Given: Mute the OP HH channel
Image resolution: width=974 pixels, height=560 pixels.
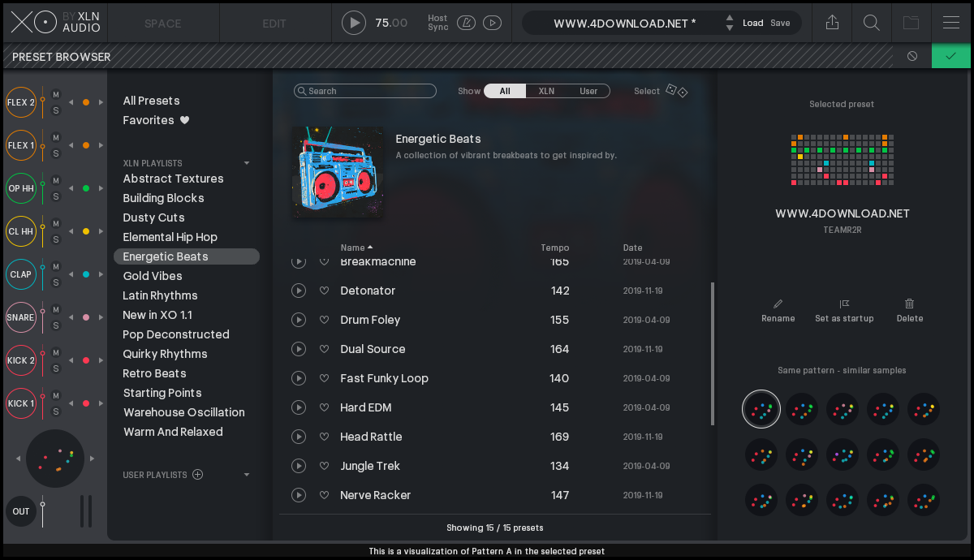Looking at the screenshot, I should click(x=56, y=180).
